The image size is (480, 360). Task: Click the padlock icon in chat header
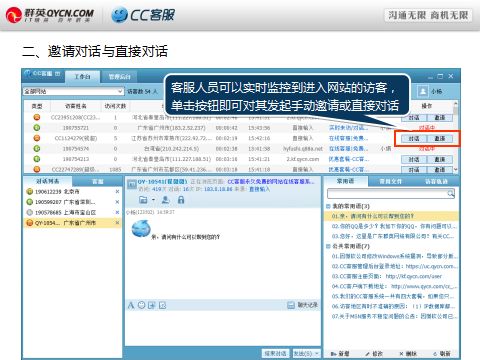(181, 200)
